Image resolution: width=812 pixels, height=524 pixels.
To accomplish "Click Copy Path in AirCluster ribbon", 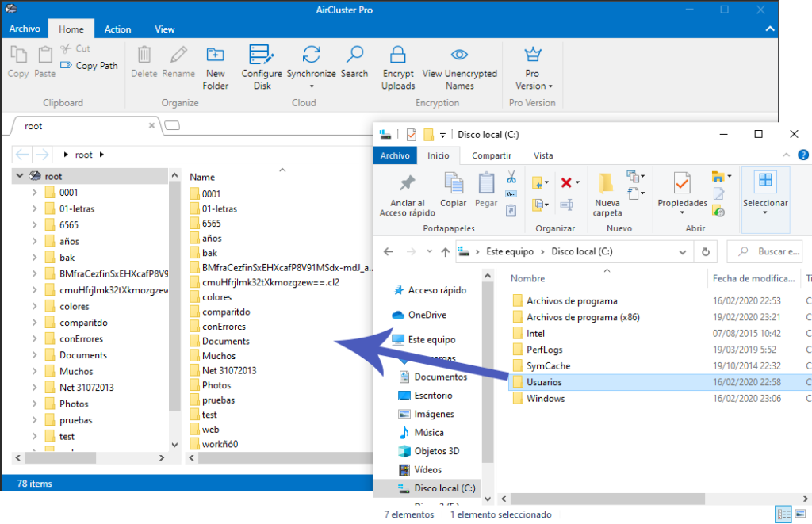I will pyautogui.click(x=89, y=66).
